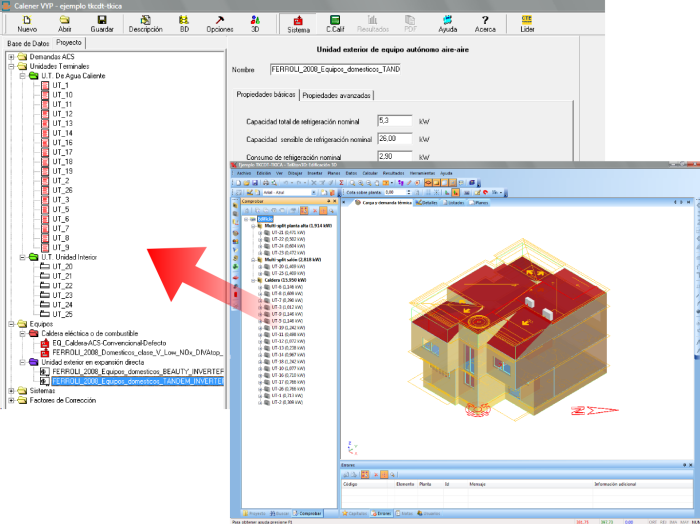Open the Herramientas menu in TeKton3D
Viewport: 700px width, 524px height.
click(422, 173)
